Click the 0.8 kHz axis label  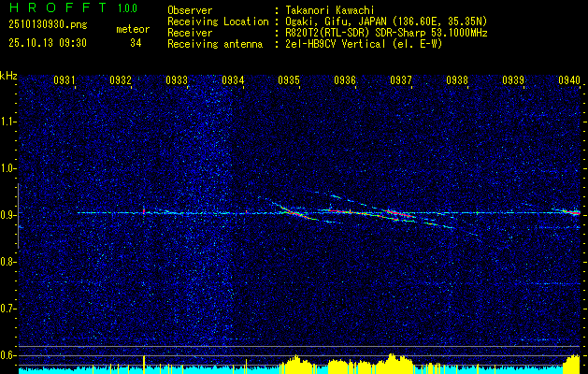click(x=7, y=262)
